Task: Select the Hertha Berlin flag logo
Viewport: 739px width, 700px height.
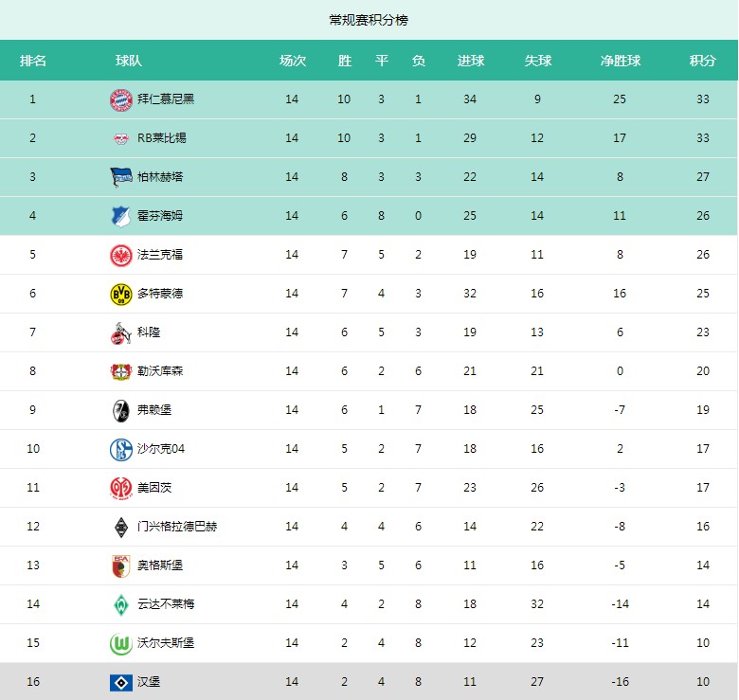Action: coord(121,177)
